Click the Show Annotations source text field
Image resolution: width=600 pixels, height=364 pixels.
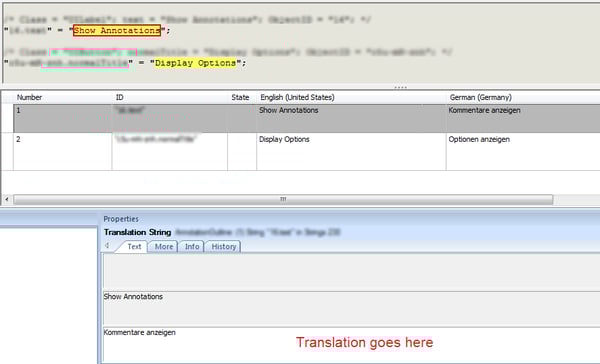[351, 308]
